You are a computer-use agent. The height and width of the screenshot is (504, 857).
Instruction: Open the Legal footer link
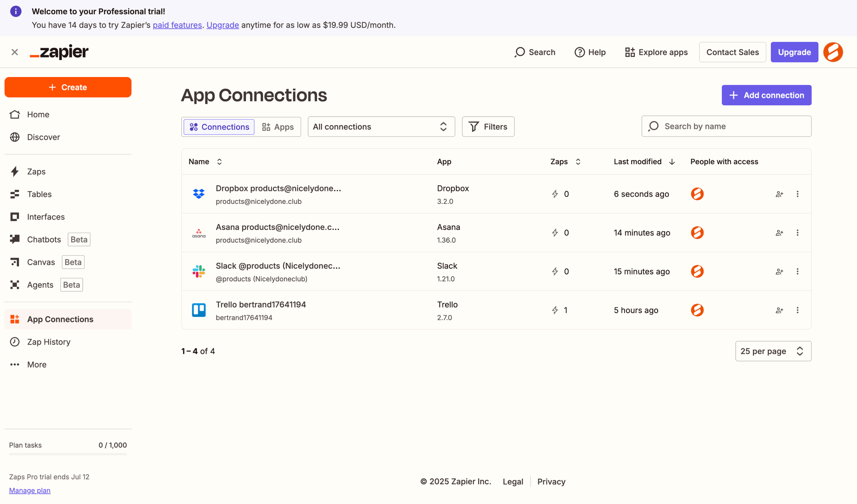coord(513,482)
